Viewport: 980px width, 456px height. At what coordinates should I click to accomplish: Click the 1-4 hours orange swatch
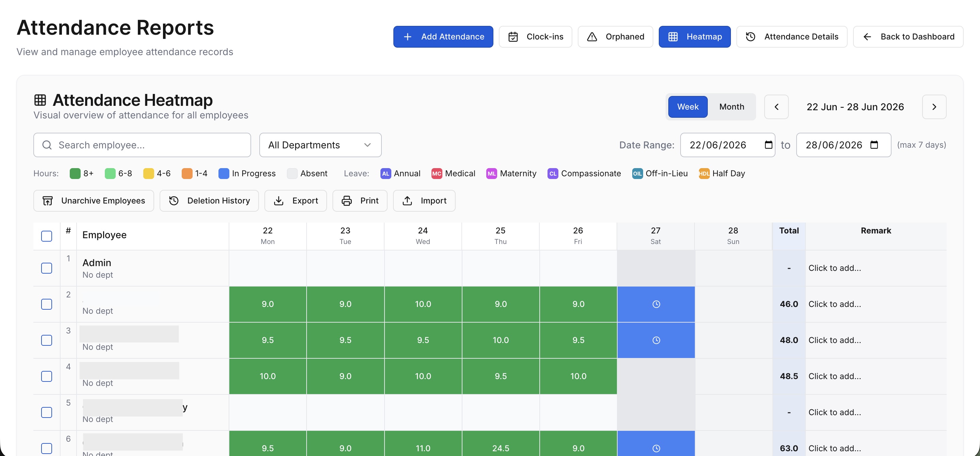coord(187,174)
